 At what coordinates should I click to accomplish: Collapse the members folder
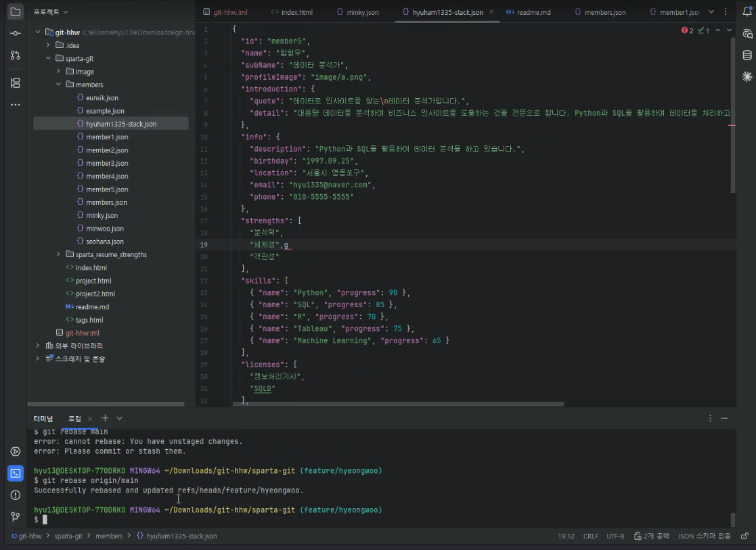[x=58, y=85]
